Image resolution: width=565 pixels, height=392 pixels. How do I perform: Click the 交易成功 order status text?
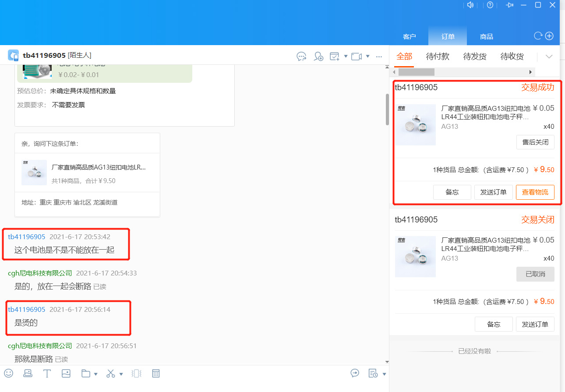[537, 88]
